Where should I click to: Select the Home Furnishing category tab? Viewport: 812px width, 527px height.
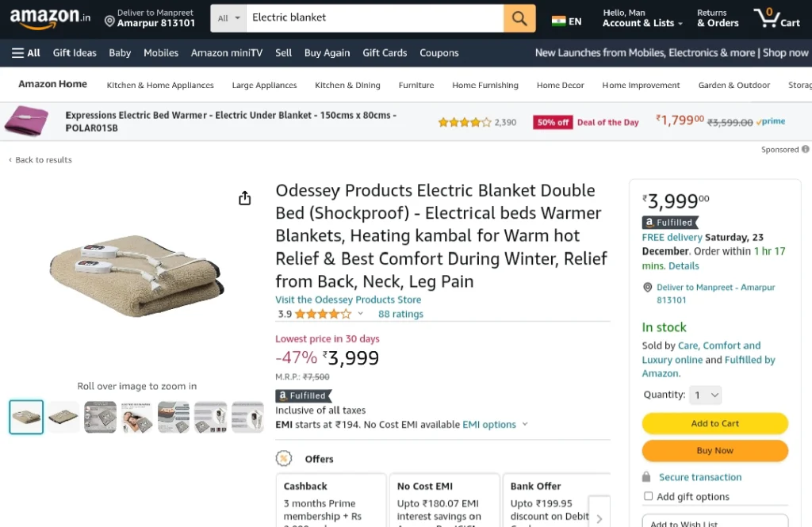[485, 85]
